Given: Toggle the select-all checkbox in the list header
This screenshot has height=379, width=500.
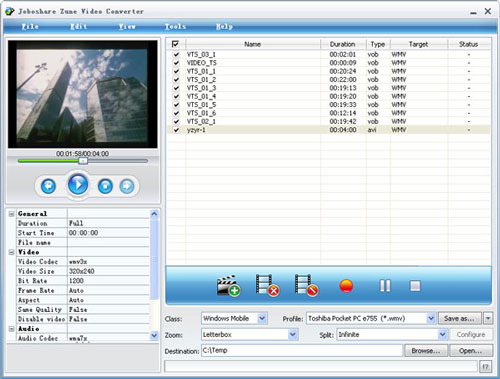Looking at the screenshot, I should [x=175, y=44].
